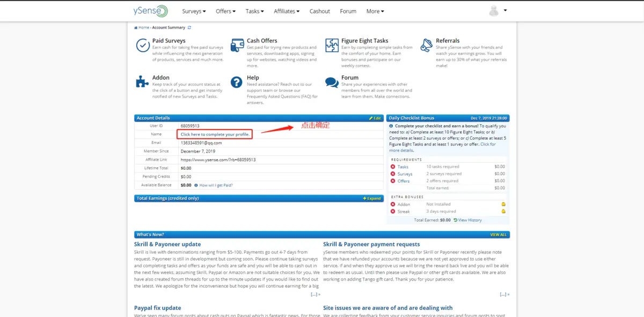This screenshot has width=644, height=317.
Task: Select the affiliate link URL
Action: click(x=218, y=160)
